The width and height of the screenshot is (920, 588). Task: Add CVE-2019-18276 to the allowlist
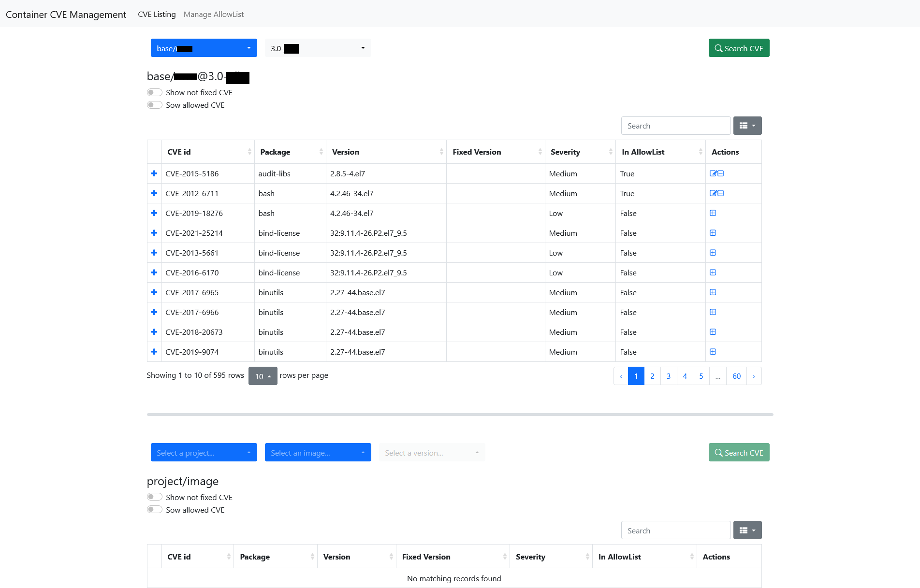coord(713,213)
